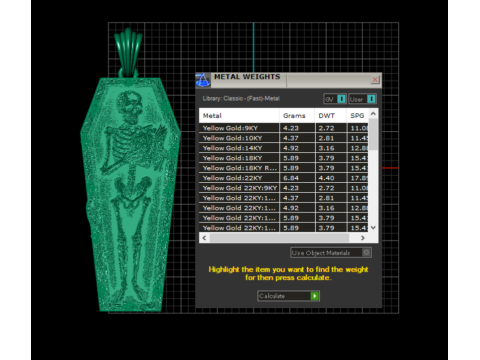Select the Yellow Gold 22KY:9KY row
This screenshot has height=360, width=480.
[284, 188]
